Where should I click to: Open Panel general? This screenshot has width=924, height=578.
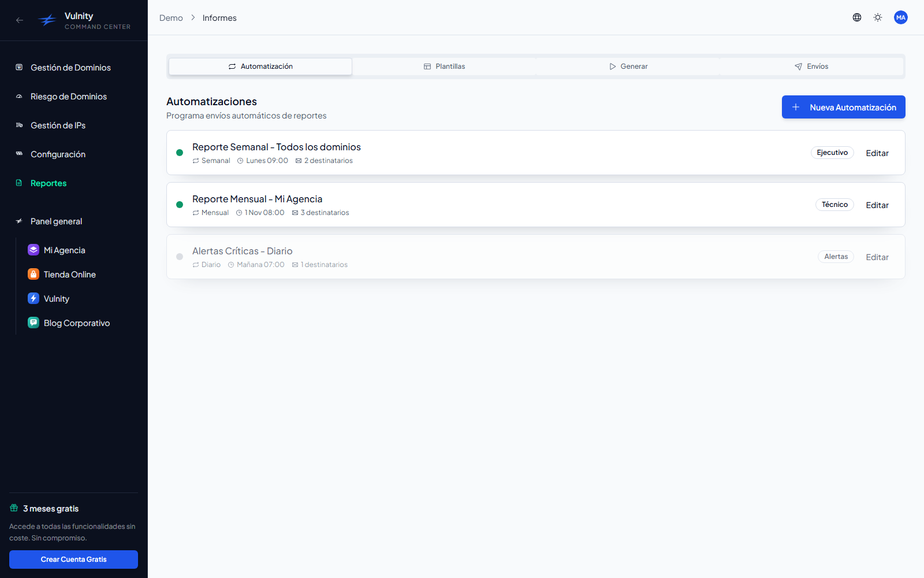[x=56, y=221]
